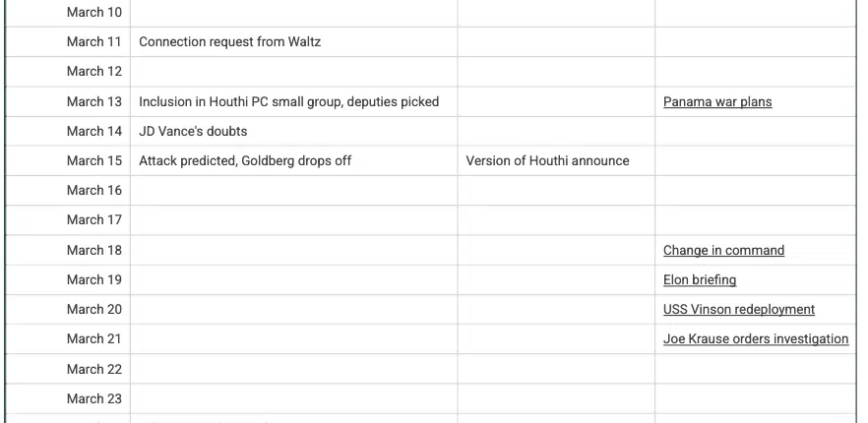Select the March 20 date cell
The width and height of the screenshot is (868, 423).
[68, 309]
